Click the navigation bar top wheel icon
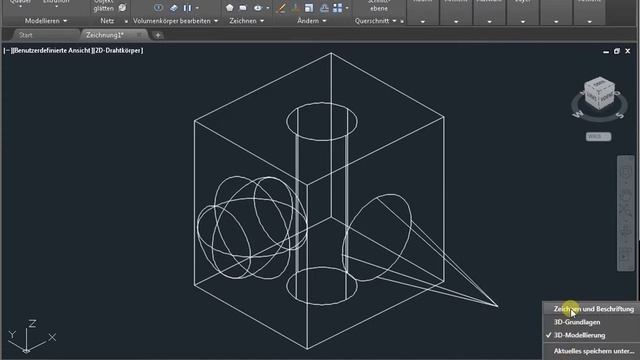The width and height of the screenshot is (640, 360). 625,172
